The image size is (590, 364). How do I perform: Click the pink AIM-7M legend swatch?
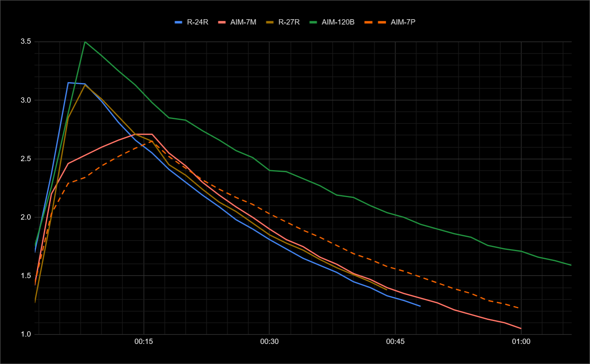coord(222,22)
